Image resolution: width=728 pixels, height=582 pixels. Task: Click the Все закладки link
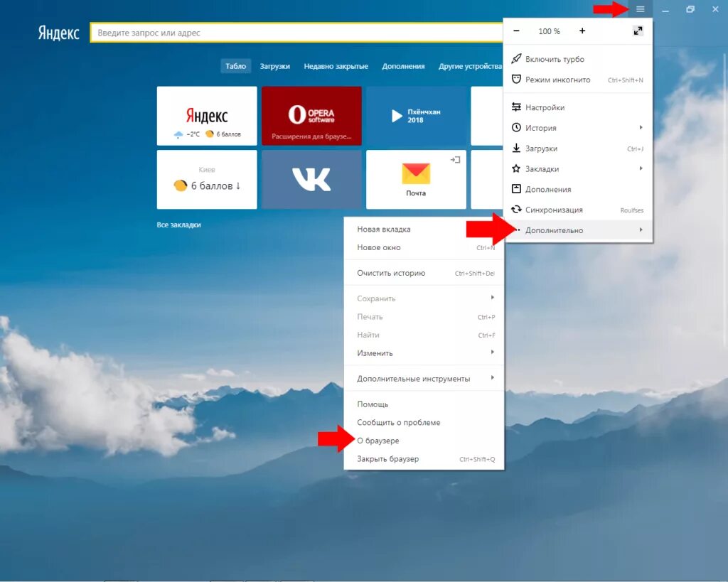coord(178,225)
